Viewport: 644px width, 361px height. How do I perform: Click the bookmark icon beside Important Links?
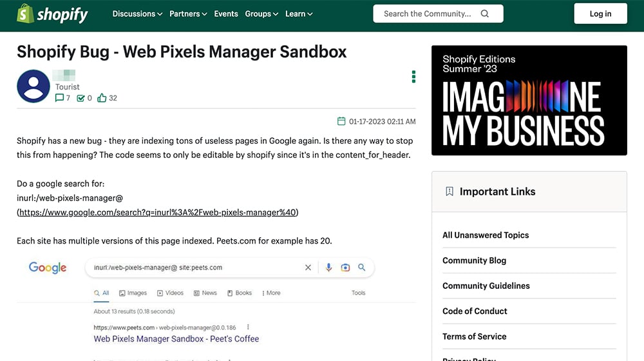coord(450,191)
